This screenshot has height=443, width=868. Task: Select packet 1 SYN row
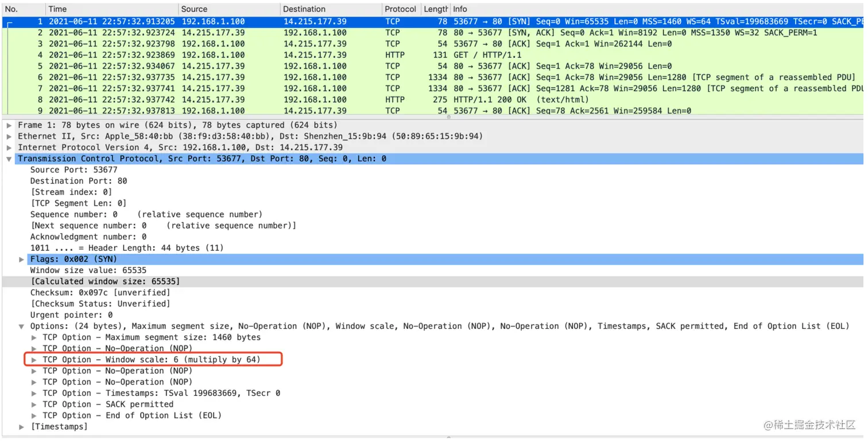click(x=433, y=21)
